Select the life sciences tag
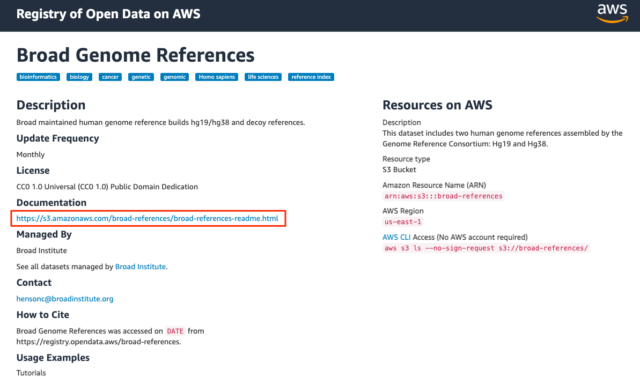 pos(263,77)
